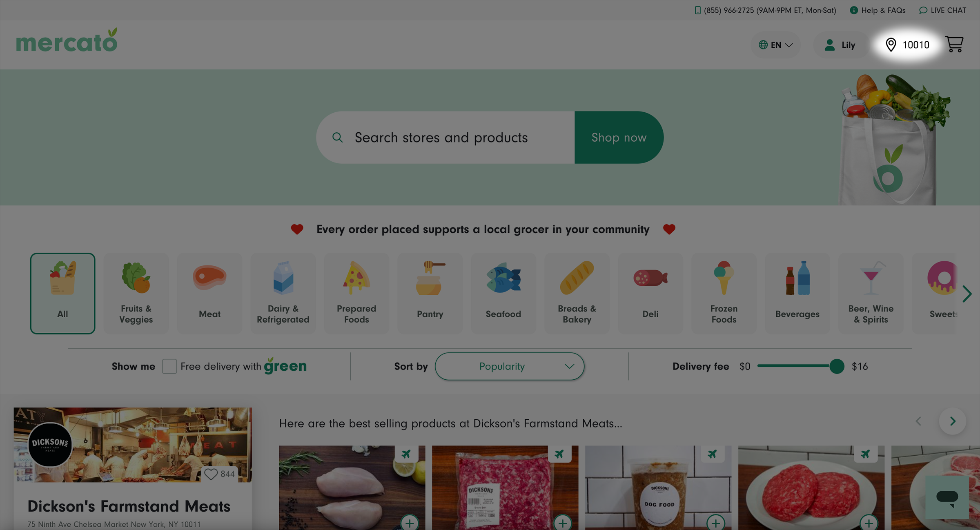Enable the Free delivery with green checkbox

(x=169, y=366)
